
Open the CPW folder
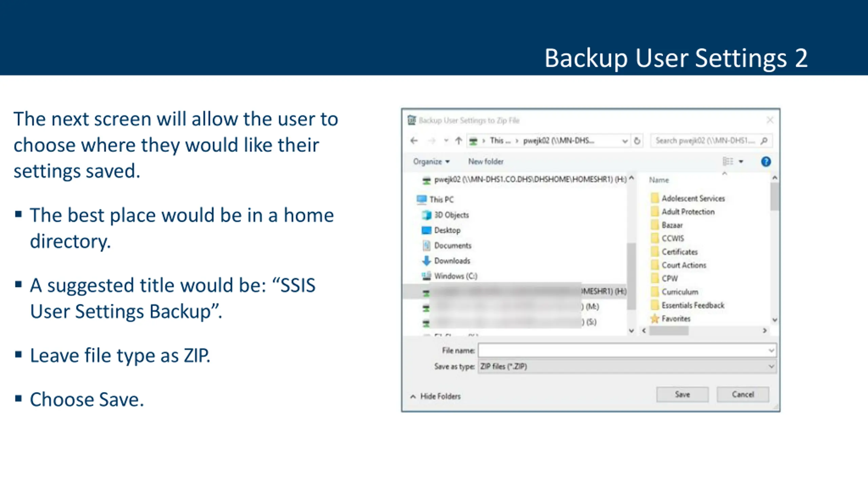(x=664, y=278)
